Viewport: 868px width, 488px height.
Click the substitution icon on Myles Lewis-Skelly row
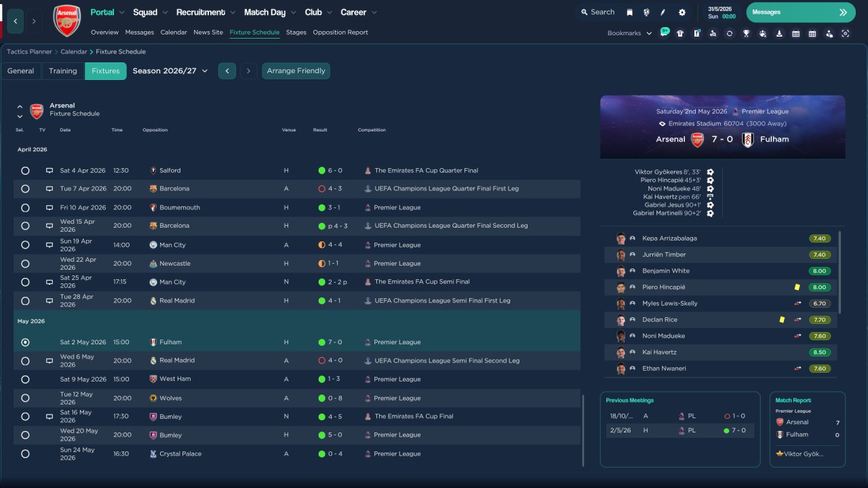(798, 304)
